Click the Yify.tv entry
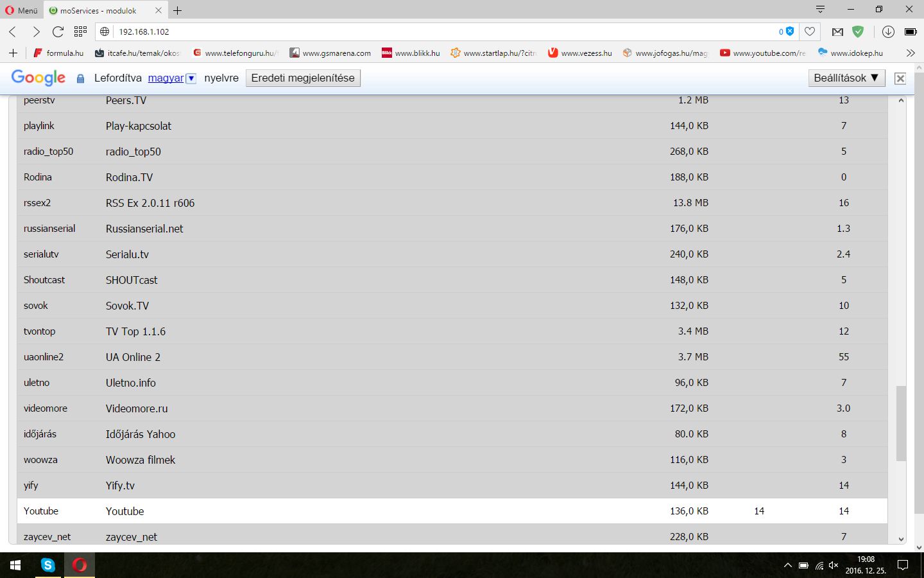Viewport: 924px width, 578px height. (x=120, y=486)
